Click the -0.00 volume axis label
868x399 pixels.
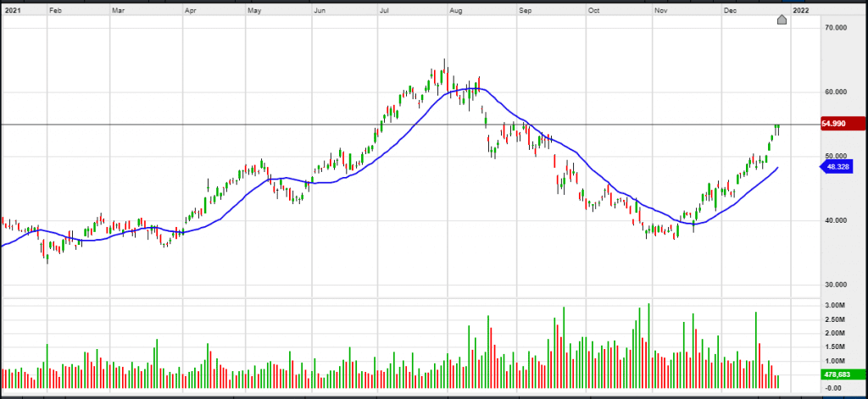click(x=835, y=387)
